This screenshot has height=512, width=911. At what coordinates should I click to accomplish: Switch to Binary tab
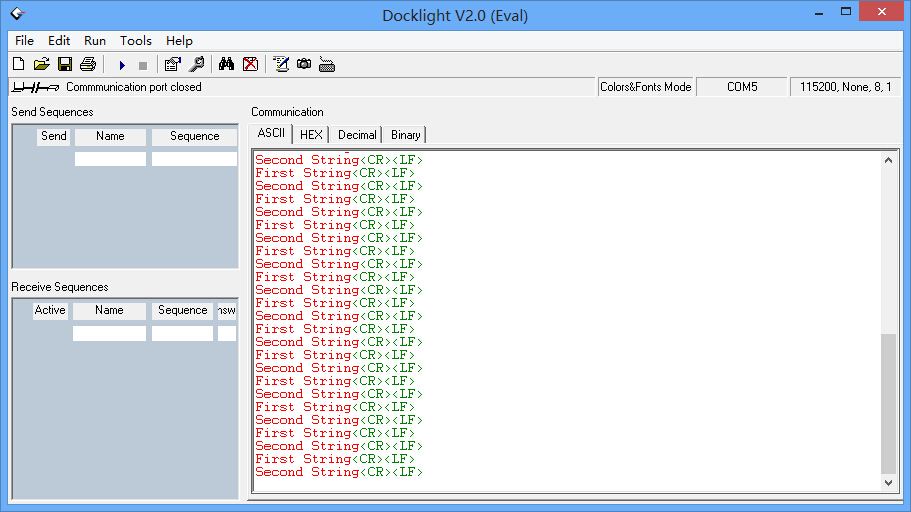[x=406, y=135]
